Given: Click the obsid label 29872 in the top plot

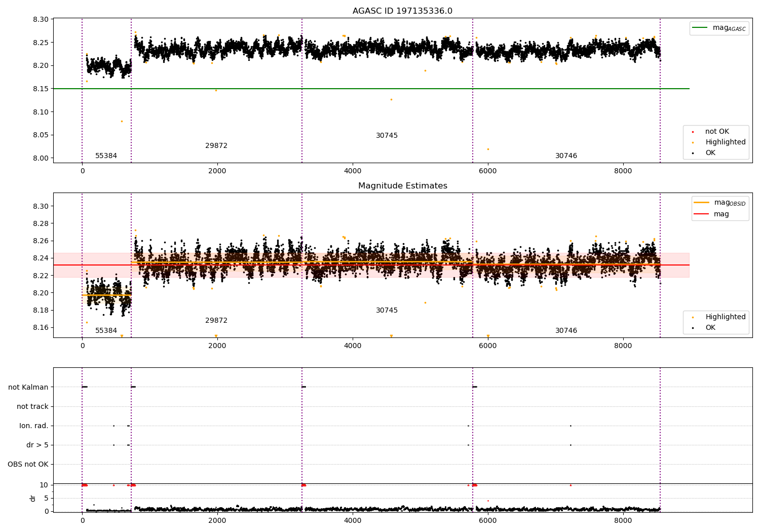Looking at the screenshot, I should point(216,146).
